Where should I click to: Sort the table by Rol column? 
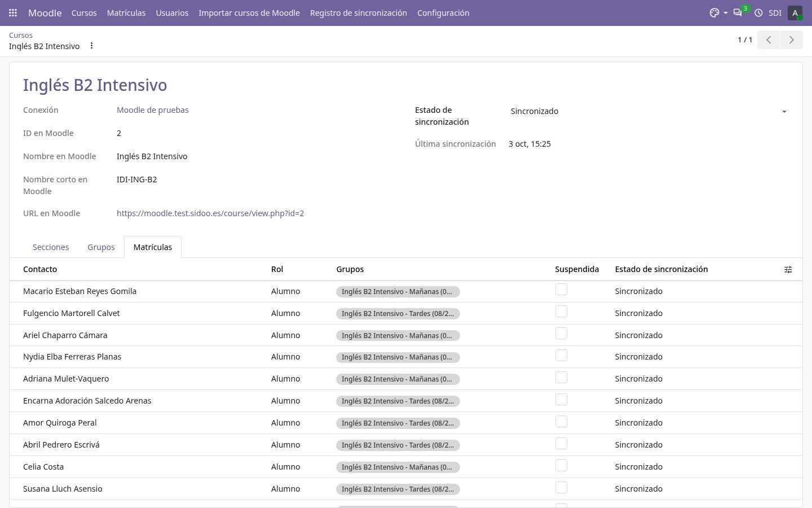click(x=277, y=269)
